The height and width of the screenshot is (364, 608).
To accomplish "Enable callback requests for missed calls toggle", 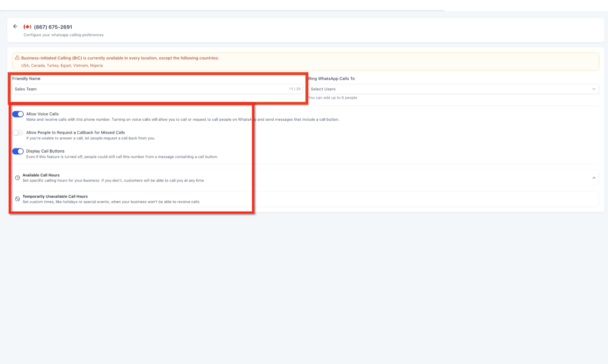I will click(x=18, y=133).
